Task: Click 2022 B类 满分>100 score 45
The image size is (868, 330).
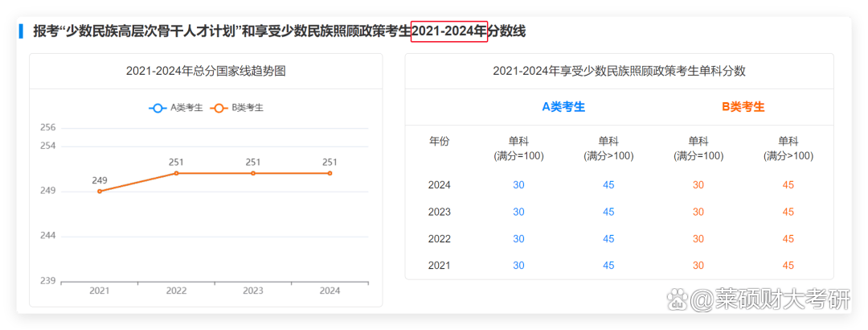Action: [x=788, y=239]
